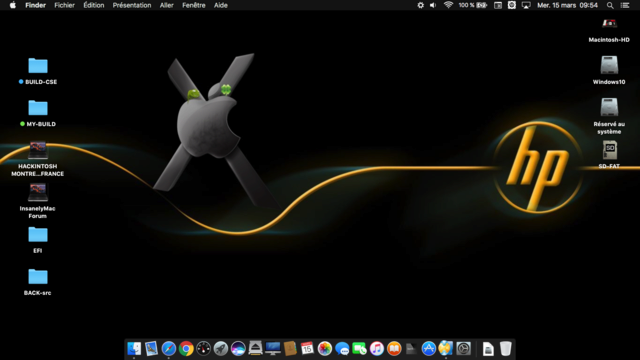Open the AirPlay display menu
Screen dimensions: 640x360
(x=526, y=5)
